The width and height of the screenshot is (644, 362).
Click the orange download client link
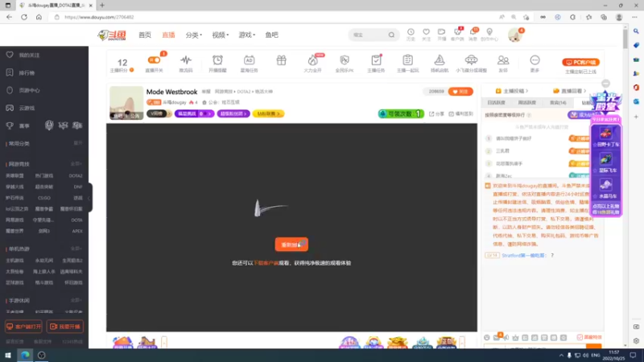click(x=266, y=263)
